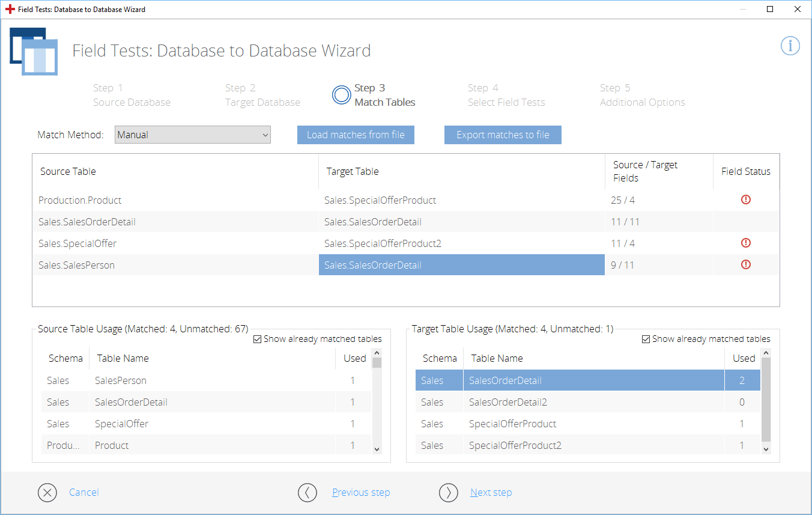
Task: Click the info icon in top-right corner
Action: tap(790, 46)
